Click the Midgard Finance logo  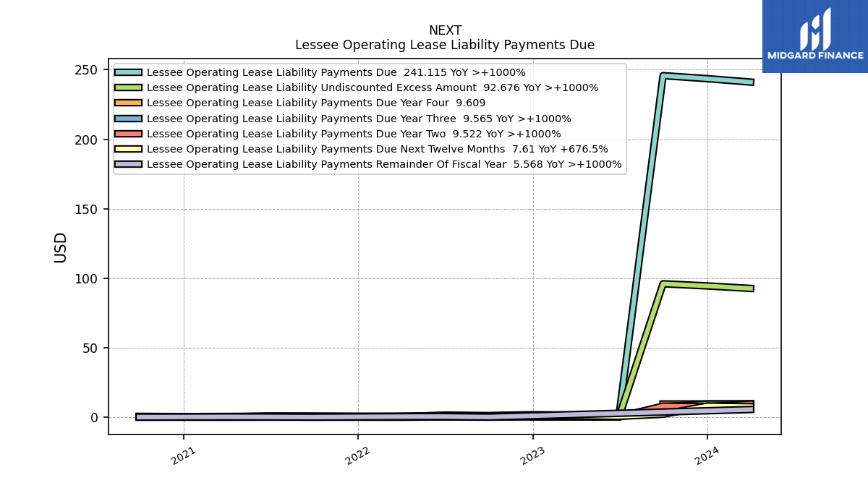click(x=815, y=36)
